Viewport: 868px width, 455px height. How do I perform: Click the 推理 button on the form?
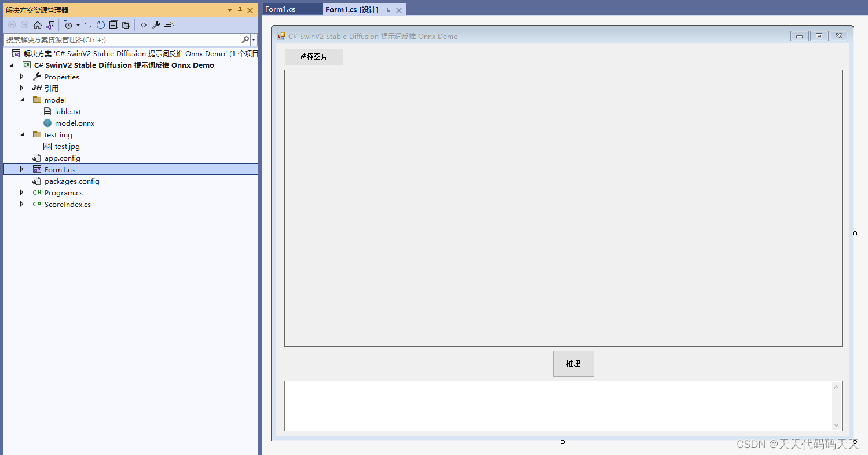pyautogui.click(x=573, y=363)
